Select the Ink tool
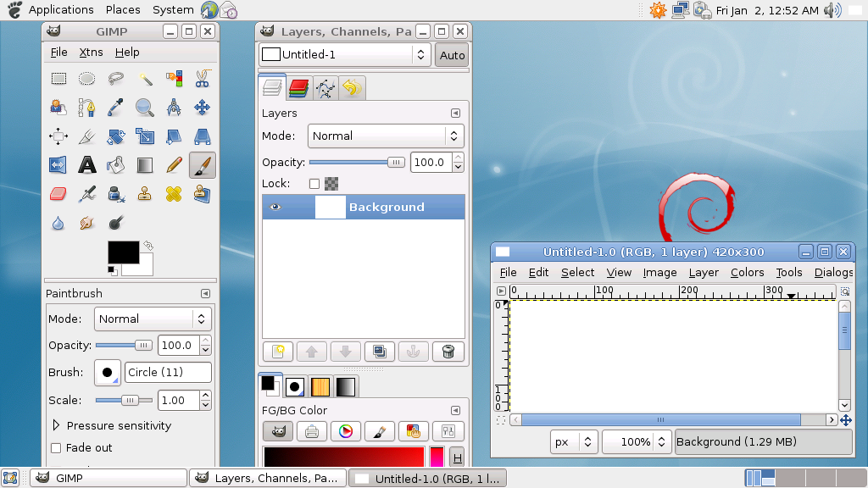The width and height of the screenshot is (868, 488). (x=115, y=194)
